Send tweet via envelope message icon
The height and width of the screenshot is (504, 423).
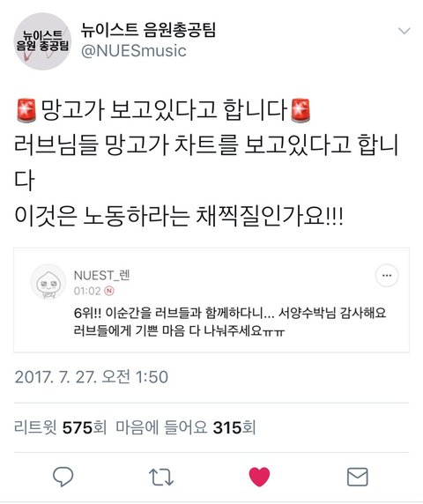click(358, 477)
